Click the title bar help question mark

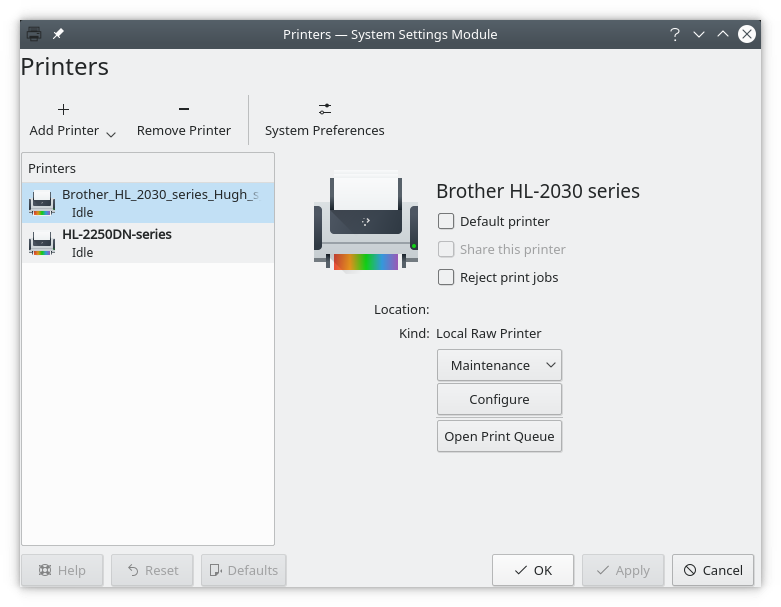click(675, 34)
